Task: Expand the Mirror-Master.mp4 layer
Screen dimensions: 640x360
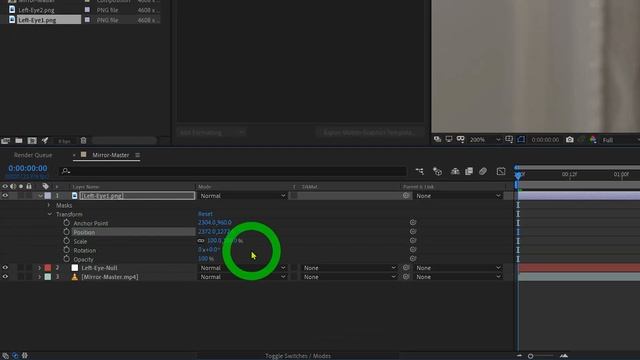Action: click(40, 277)
